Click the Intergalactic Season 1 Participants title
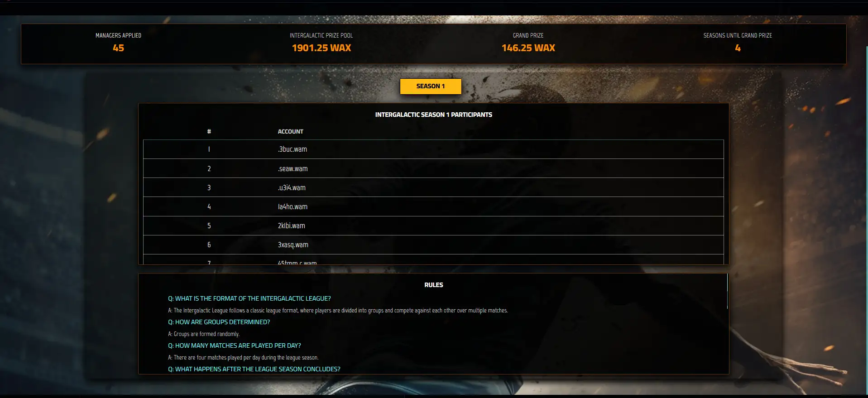This screenshot has width=868, height=398. 433,115
